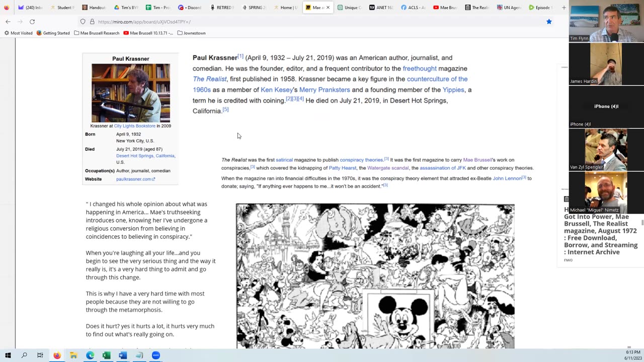
Task: Switch to Firefox in the taskbar
Action: coord(57,355)
